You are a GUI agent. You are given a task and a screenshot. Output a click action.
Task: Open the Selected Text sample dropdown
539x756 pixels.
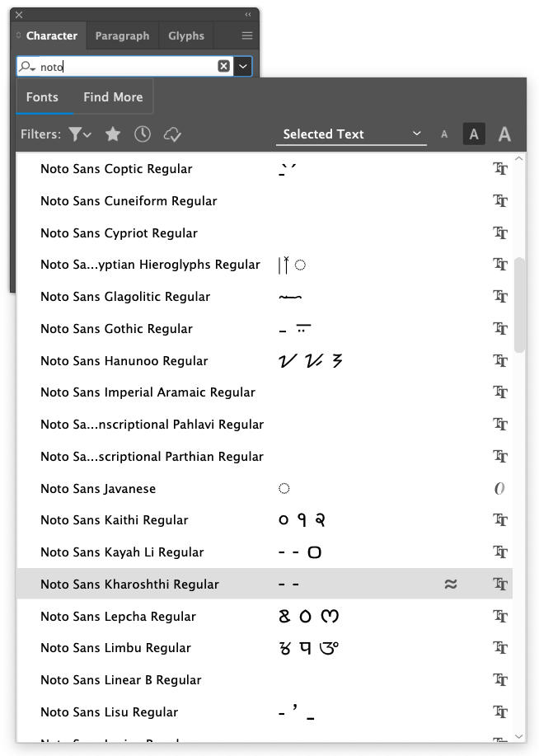[x=351, y=134]
